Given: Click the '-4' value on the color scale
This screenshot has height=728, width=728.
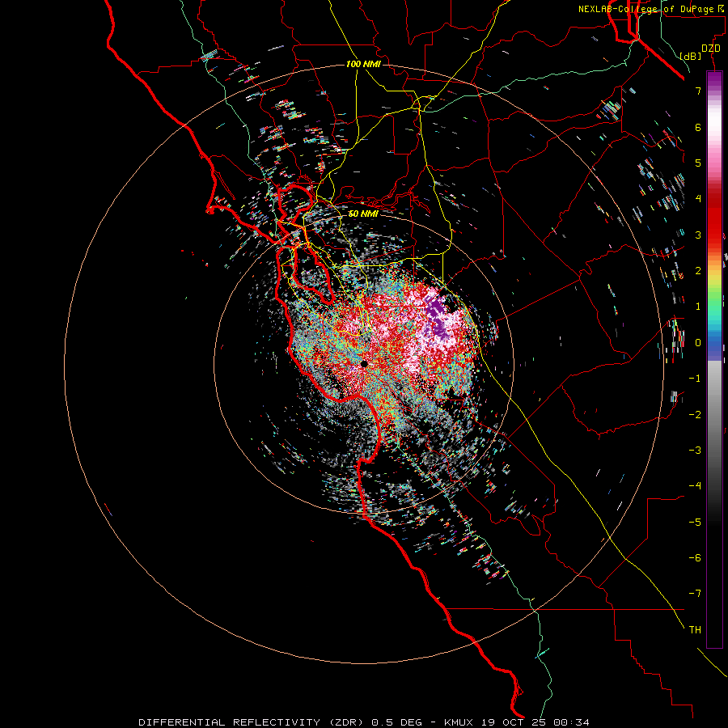Looking at the screenshot, I should tap(695, 486).
